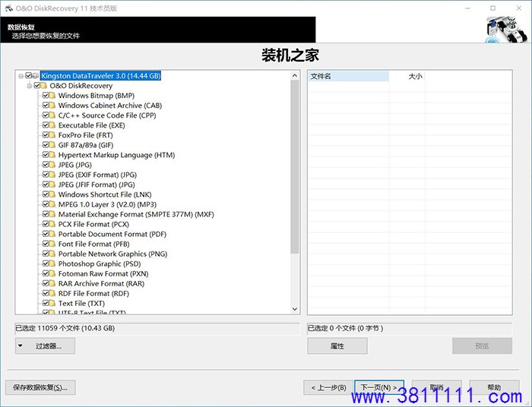Collapse the O&O DiskRecovery tree node
The height and width of the screenshot is (407, 532).
[30, 86]
